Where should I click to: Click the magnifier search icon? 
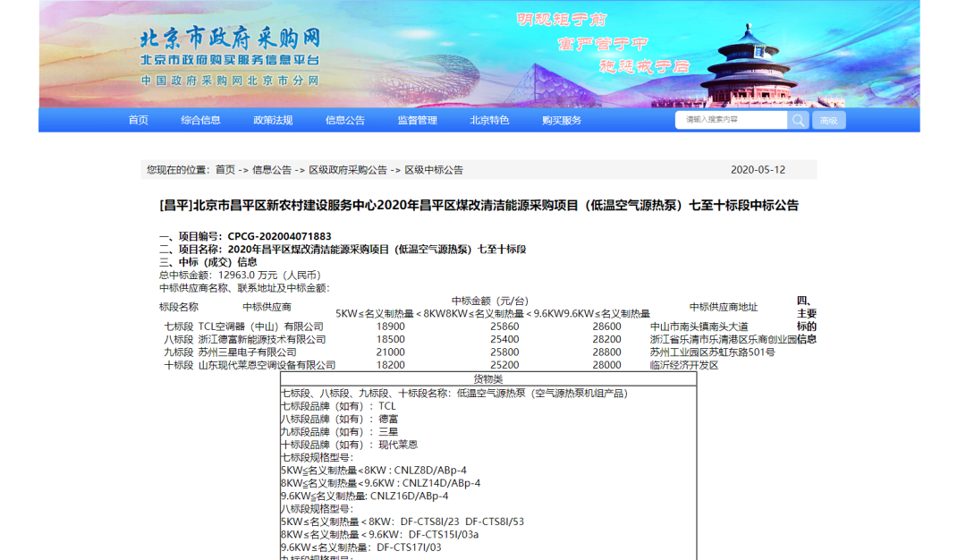pos(798,120)
